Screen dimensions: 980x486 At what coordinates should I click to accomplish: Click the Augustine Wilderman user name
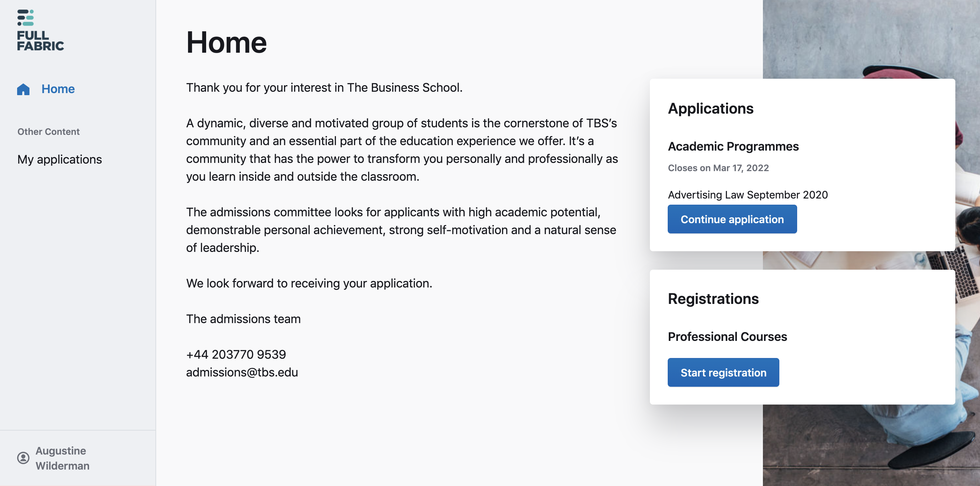click(x=62, y=458)
